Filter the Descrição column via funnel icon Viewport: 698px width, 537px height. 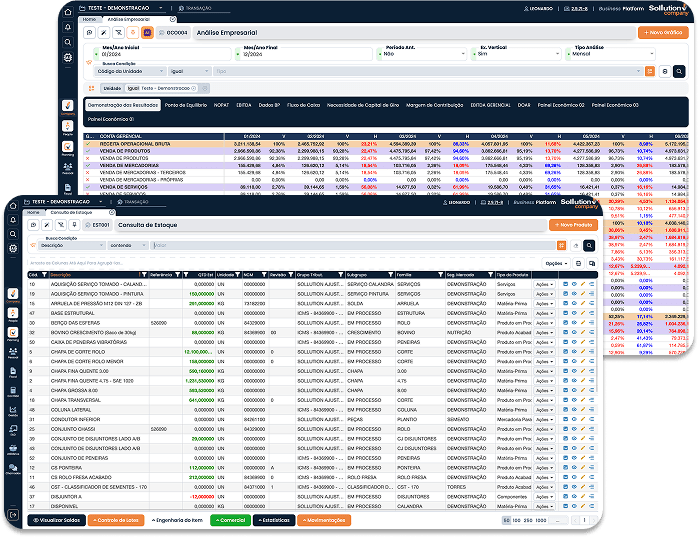[x=143, y=275]
